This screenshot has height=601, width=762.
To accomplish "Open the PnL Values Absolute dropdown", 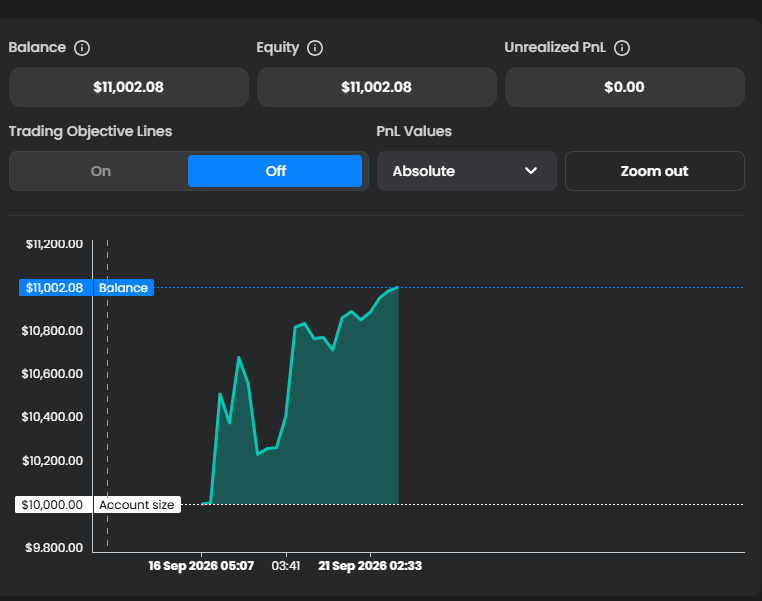I will 467,171.
